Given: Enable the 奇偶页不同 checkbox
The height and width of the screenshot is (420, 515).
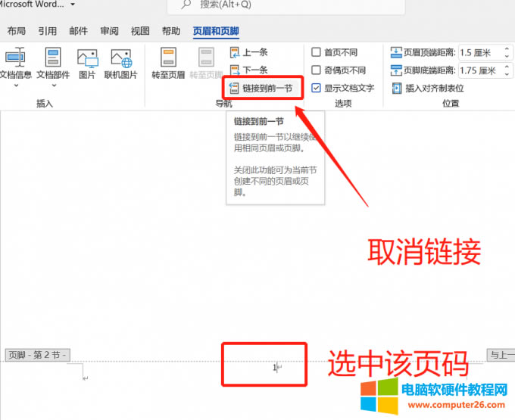Looking at the screenshot, I should point(317,70).
